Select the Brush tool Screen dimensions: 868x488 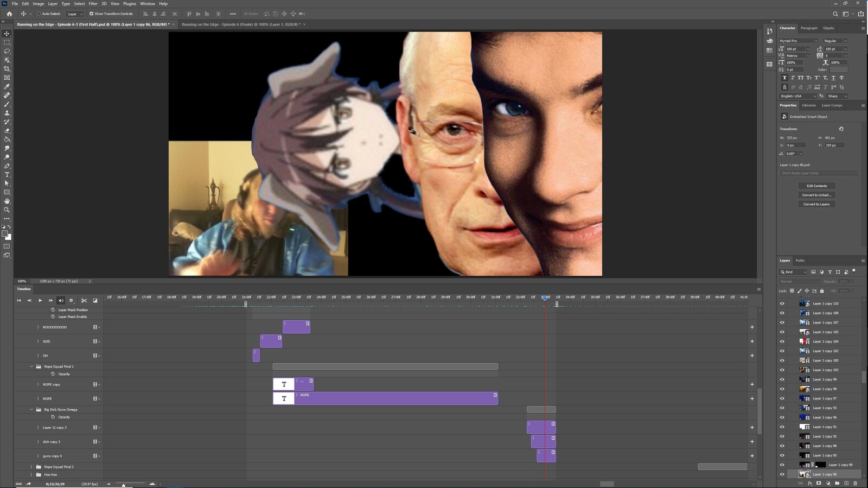coord(7,104)
